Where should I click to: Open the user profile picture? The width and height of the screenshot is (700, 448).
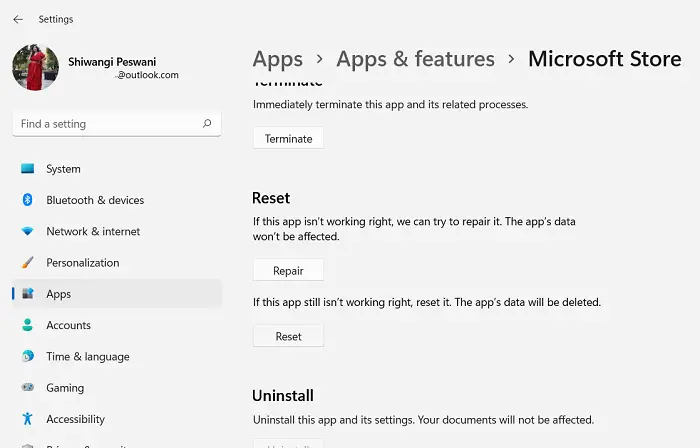click(35, 67)
